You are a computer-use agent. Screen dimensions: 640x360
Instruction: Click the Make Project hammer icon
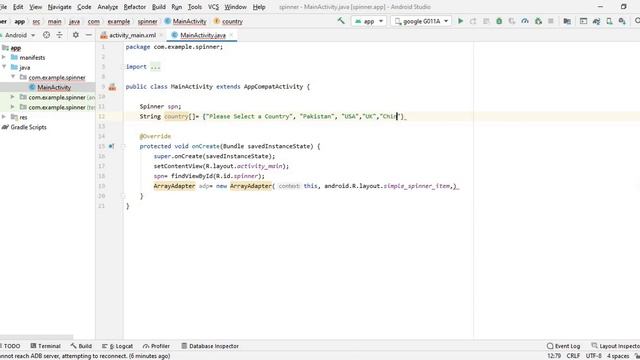point(341,21)
